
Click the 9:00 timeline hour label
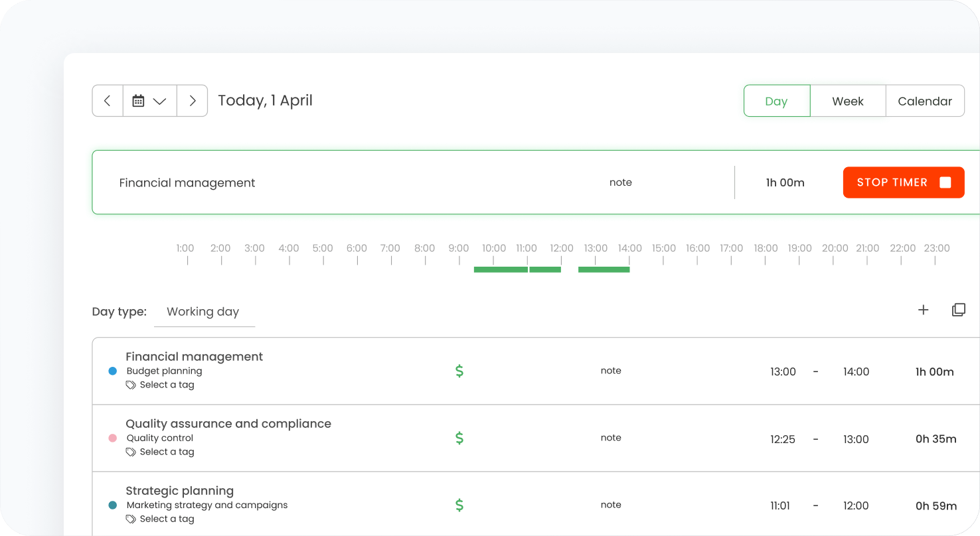point(459,248)
